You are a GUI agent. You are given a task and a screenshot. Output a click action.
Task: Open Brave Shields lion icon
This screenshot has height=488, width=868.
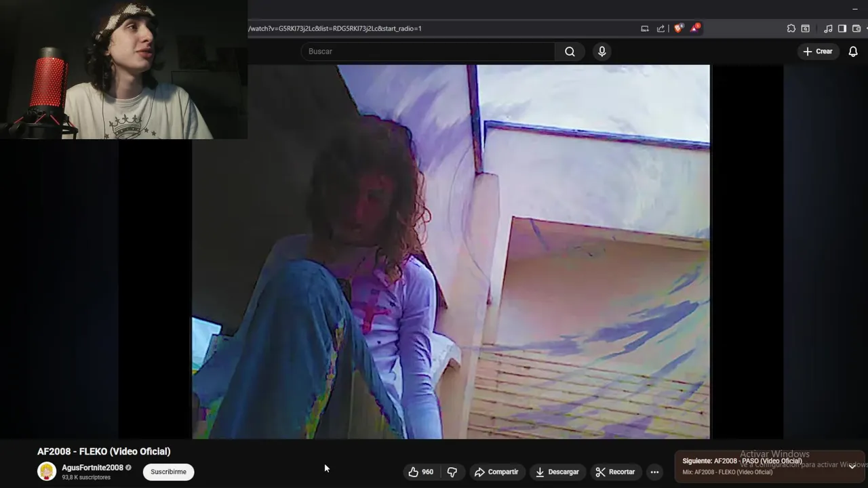(x=678, y=28)
